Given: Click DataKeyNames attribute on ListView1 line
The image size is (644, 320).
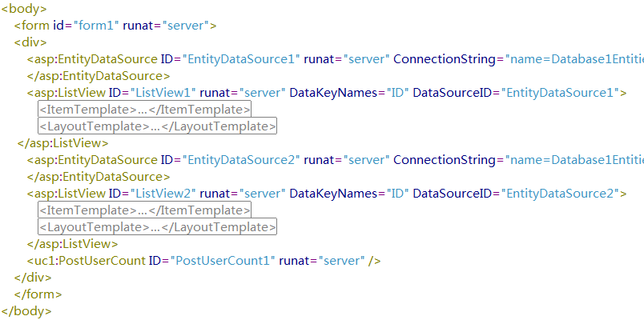Looking at the screenshot, I should (x=333, y=93).
